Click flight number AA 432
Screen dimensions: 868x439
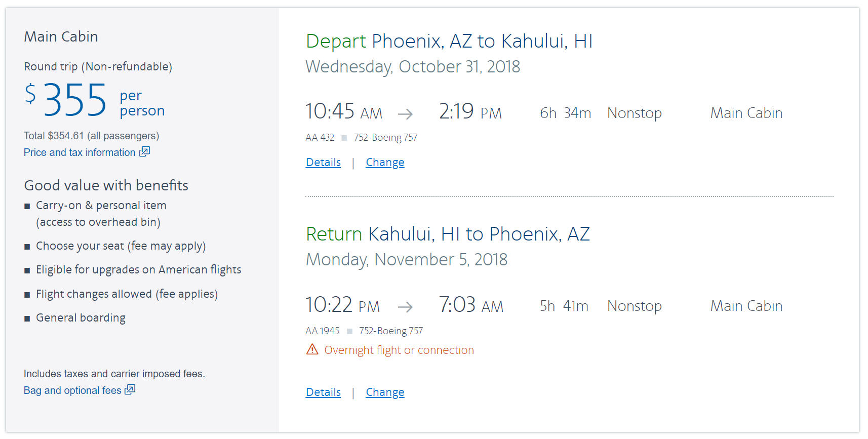pyautogui.click(x=320, y=138)
